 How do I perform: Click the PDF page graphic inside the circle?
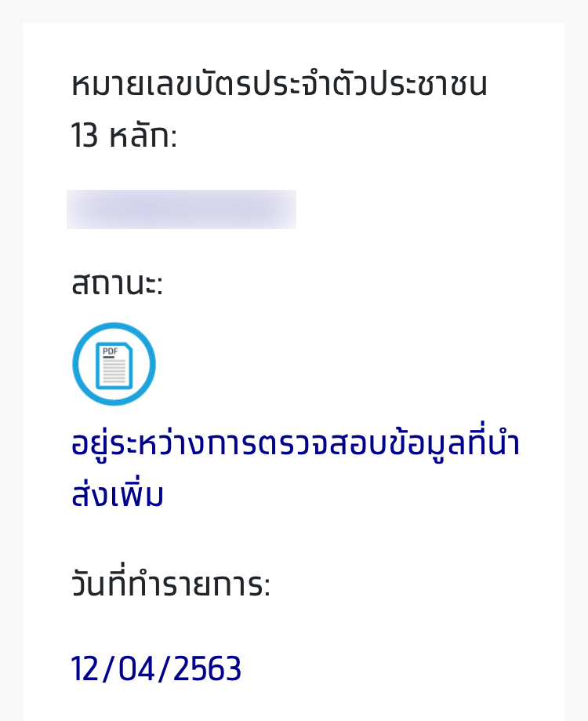tap(114, 363)
